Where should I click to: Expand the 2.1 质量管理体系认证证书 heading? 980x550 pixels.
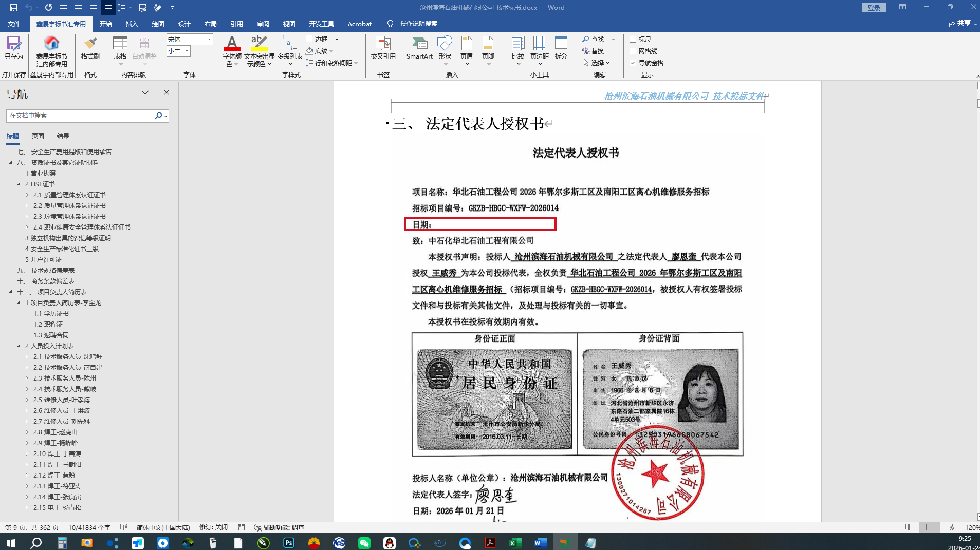click(27, 195)
